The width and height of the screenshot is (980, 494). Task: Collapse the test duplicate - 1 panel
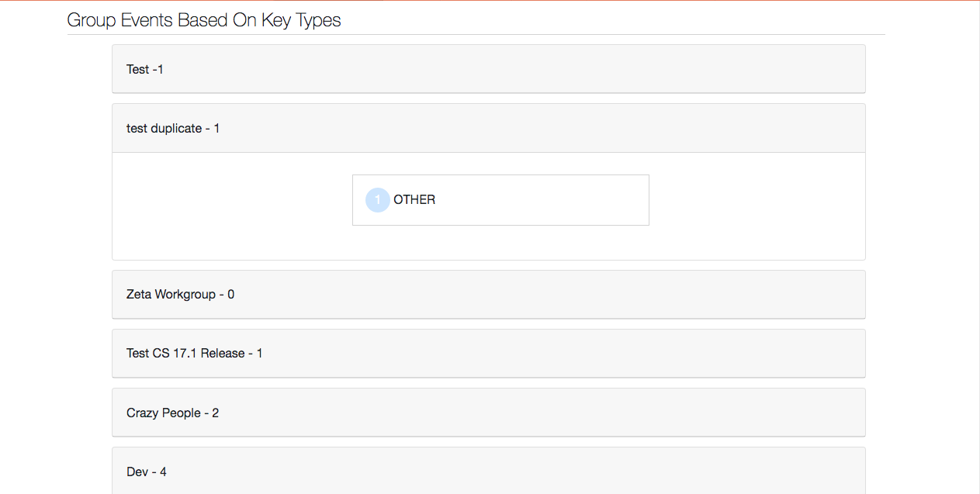[x=488, y=128]
